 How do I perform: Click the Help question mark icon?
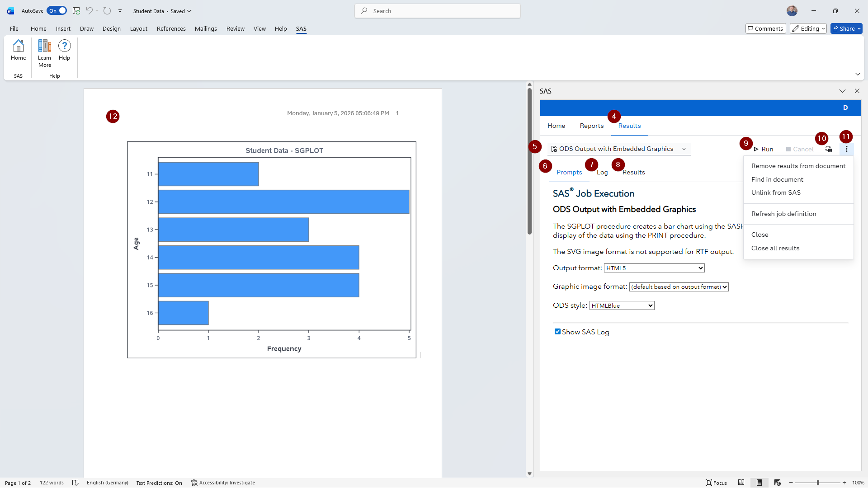(x=64, y=46)
